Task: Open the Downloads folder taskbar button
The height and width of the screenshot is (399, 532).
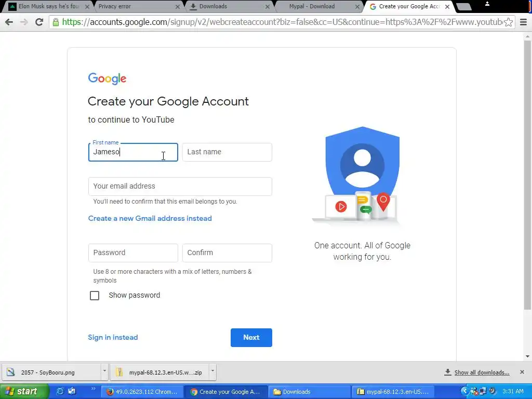Action: tap(309, 392)
